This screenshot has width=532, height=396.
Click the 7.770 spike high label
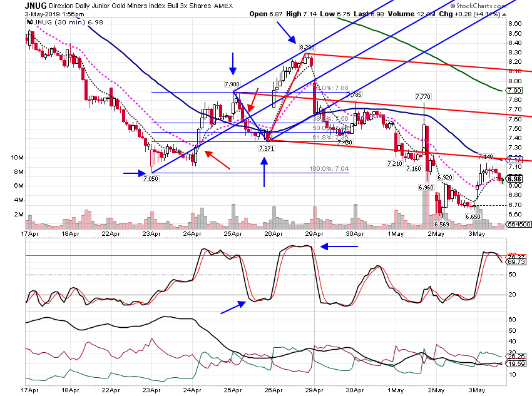tap(423, 97)
